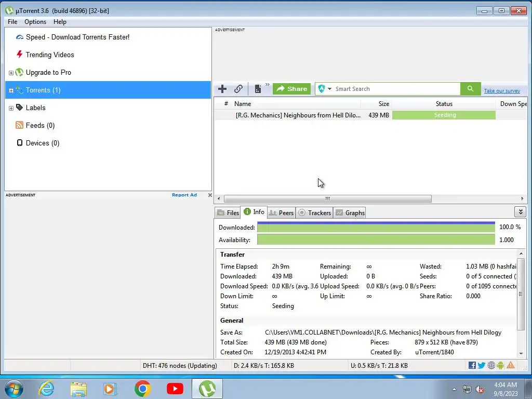The height and width of the screenshot is (399, 532).
Task: Collapse the detail pane with double-chevron button
Action: (x=520, y=212)
